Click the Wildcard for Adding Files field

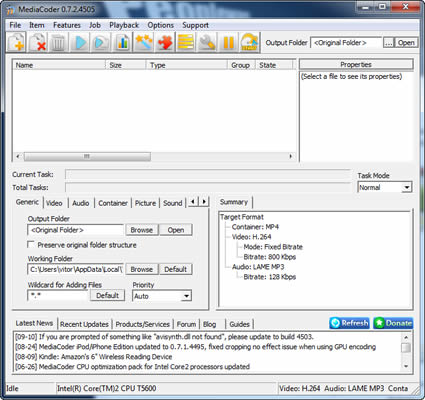coord(58,295)
